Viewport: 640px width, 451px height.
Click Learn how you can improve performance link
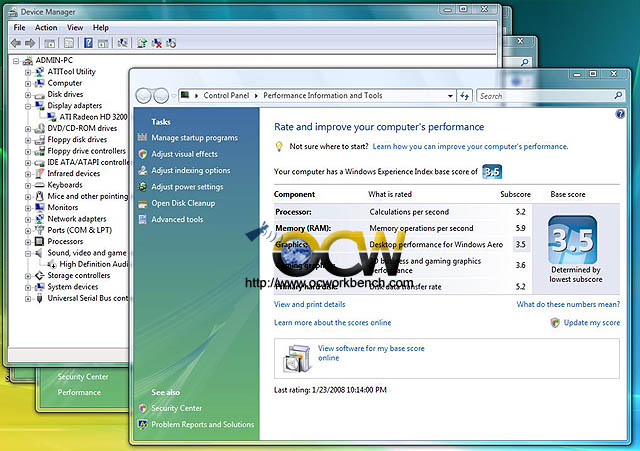click(470, 147)
